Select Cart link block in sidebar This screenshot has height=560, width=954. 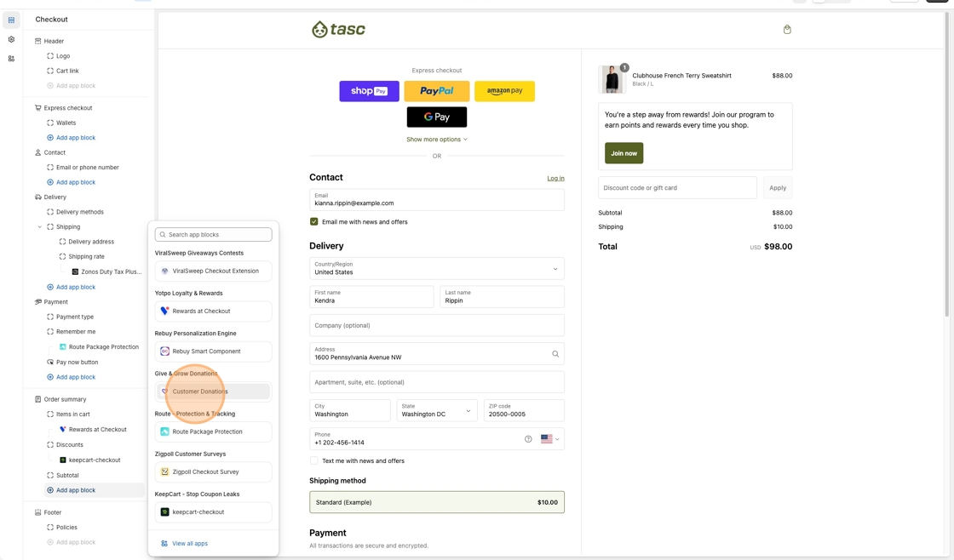coord(67,71)
